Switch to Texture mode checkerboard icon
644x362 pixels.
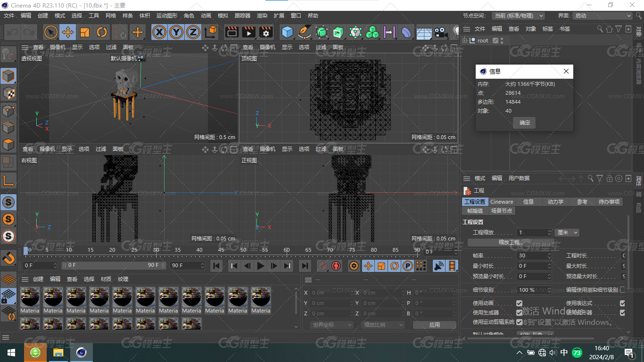pos(8,93)
